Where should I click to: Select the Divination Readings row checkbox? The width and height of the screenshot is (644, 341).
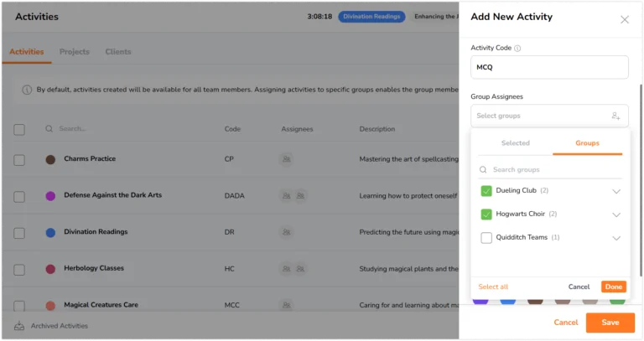click(x=19, y=233)
